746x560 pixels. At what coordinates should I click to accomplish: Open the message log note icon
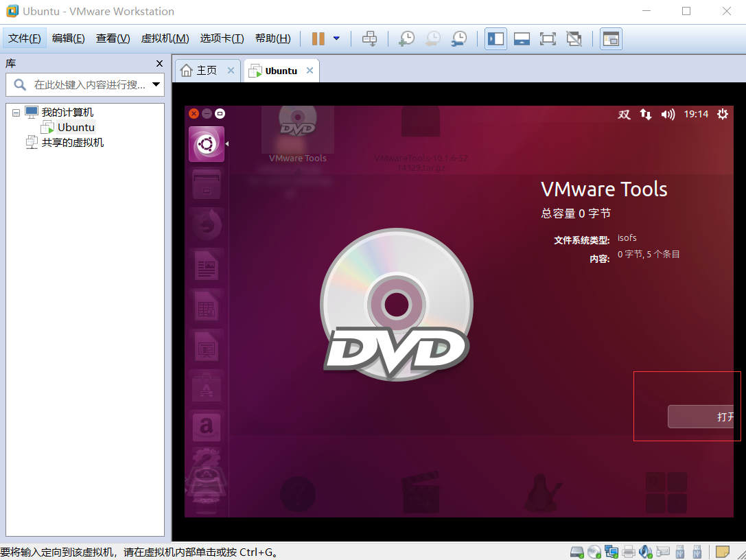click(x=722, y=552)
